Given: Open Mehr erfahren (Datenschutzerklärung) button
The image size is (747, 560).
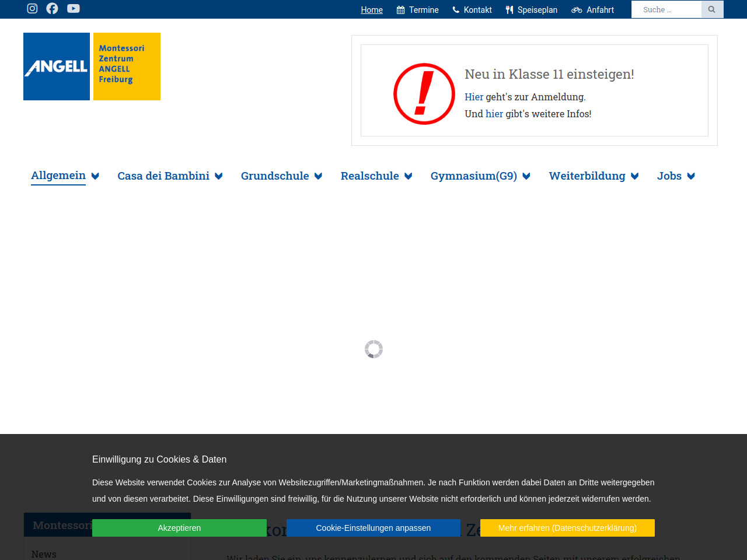Looking at the screenshot, I should (x=567, y=528).
